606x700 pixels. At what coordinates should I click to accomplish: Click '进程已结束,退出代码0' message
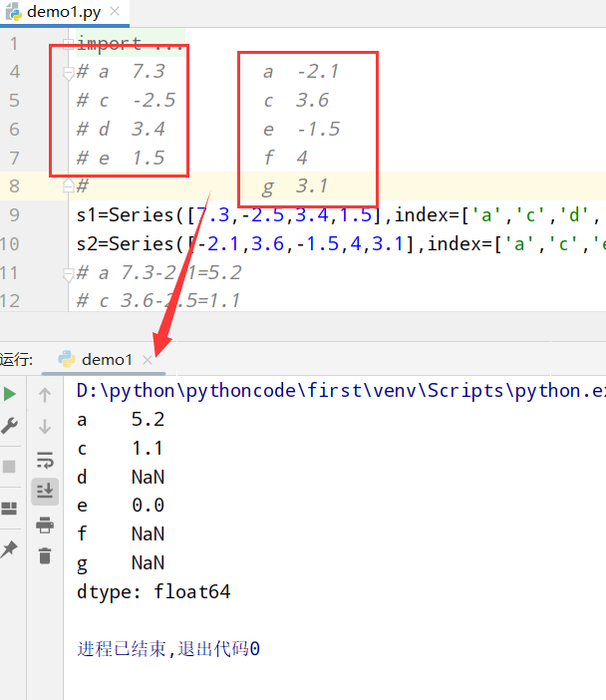168,649
